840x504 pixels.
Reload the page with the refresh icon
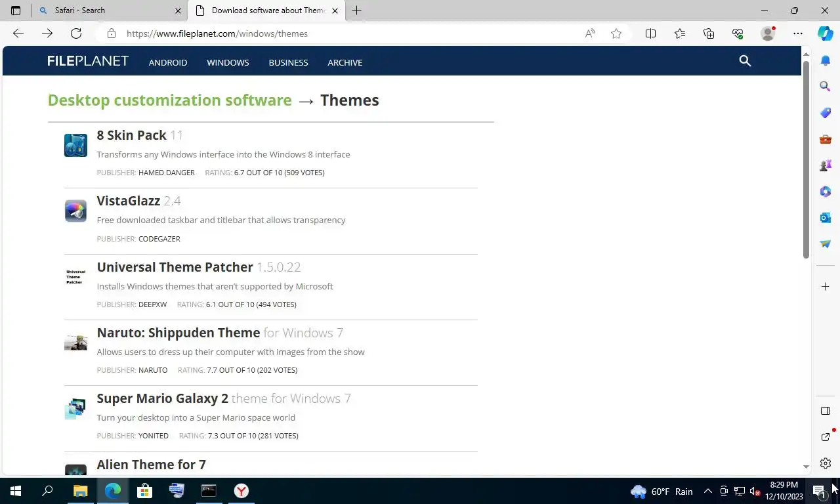pyautogui.click(x=76, y=33)
